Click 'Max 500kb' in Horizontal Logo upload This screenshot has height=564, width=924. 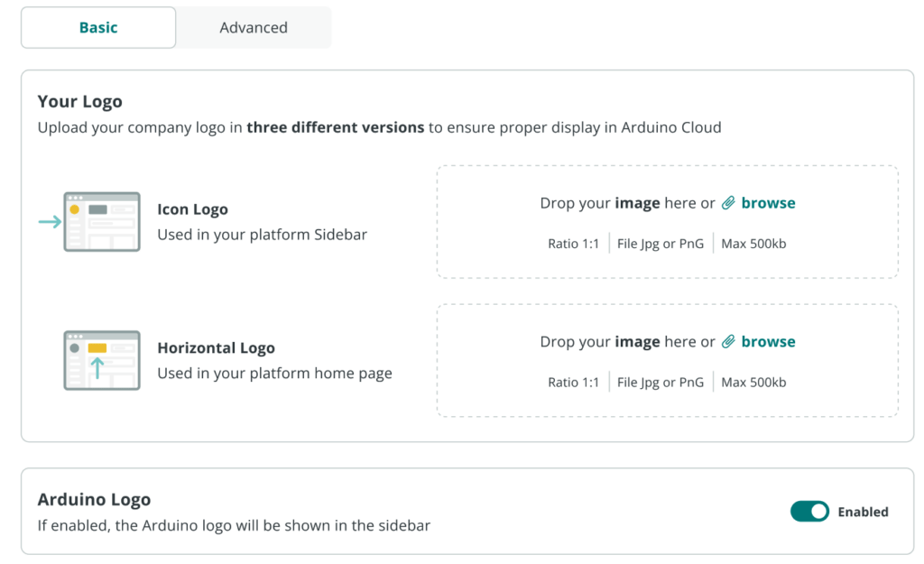click(x=753, y=382)
